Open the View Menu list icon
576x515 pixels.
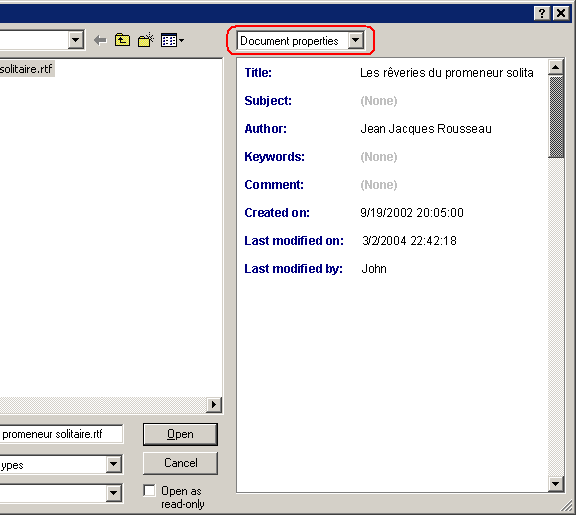(172, 40)
